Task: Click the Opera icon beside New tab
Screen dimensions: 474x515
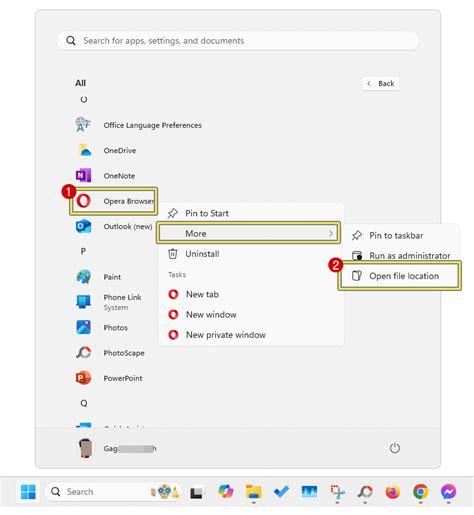Action: (x=173, y=294)
